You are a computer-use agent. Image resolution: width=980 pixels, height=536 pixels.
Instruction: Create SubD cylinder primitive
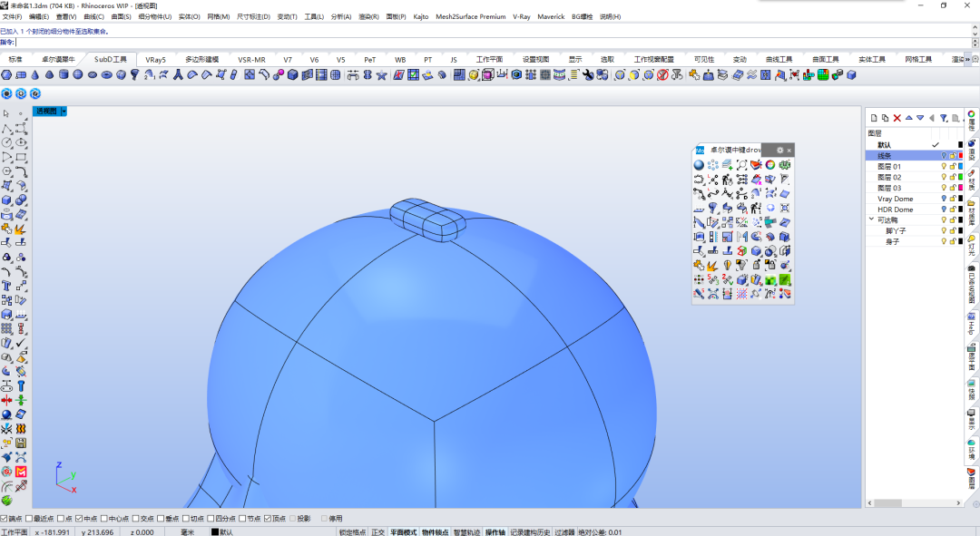pyautogui.click(x=64, y=75)
